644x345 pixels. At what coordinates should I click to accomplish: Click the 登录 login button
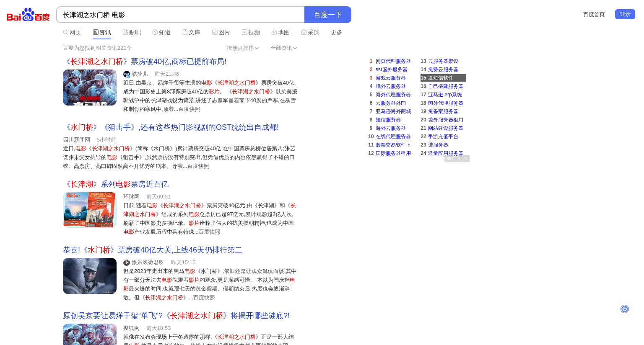coord(625,14)
